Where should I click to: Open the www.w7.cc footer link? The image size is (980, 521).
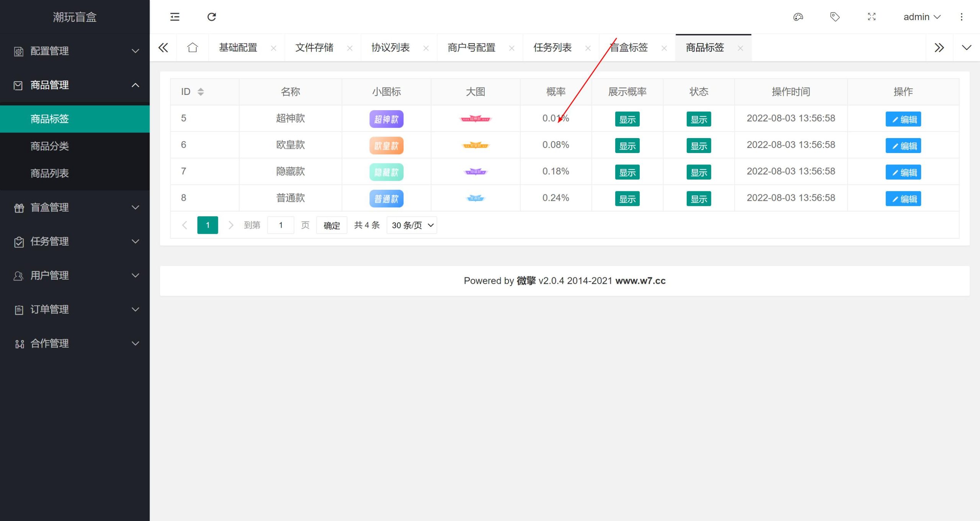point(640,280)
